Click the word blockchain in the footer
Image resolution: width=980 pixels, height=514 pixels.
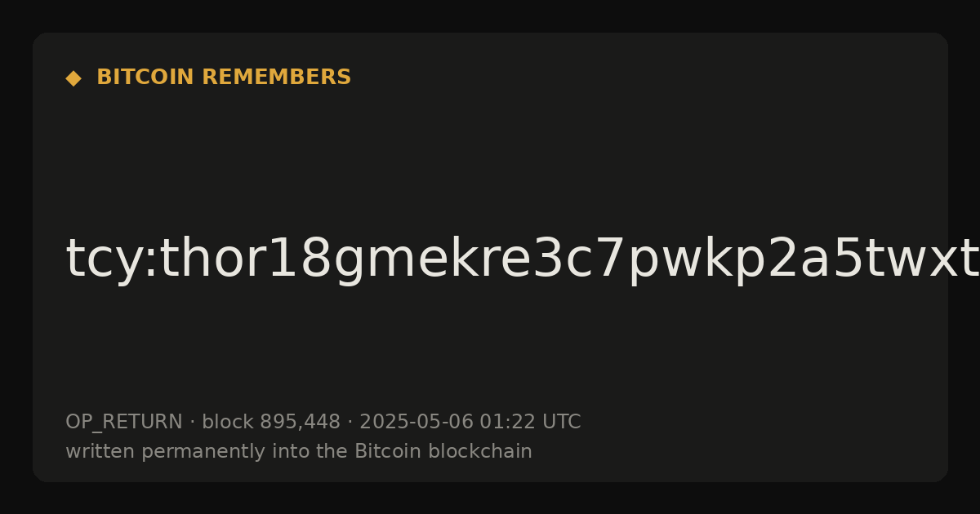478,451
